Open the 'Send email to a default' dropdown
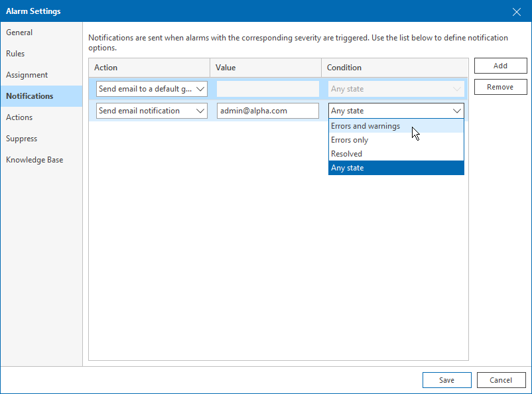This screenshot has height=394, width=532. pos(152,89)
